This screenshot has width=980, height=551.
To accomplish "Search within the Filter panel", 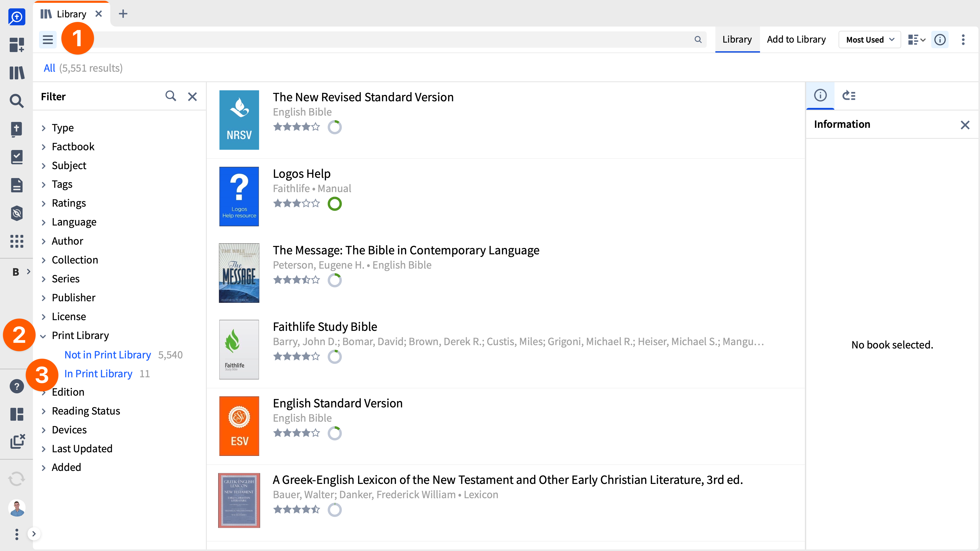I will (x=171, y=96).
